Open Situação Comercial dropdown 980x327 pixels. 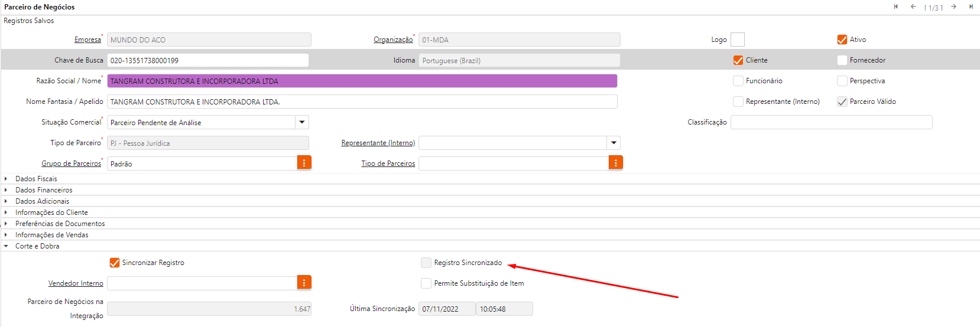click(x=302, y=122)
